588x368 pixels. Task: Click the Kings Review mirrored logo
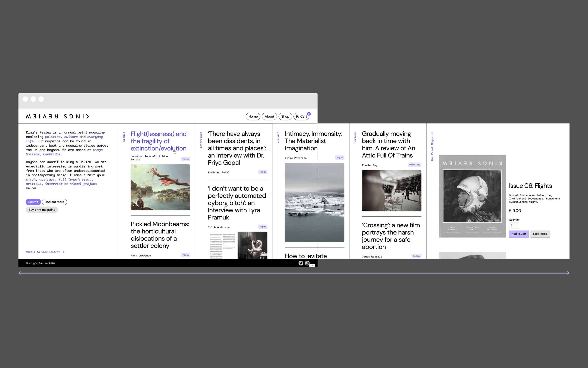pyautogui.click(x=58, y=116)
